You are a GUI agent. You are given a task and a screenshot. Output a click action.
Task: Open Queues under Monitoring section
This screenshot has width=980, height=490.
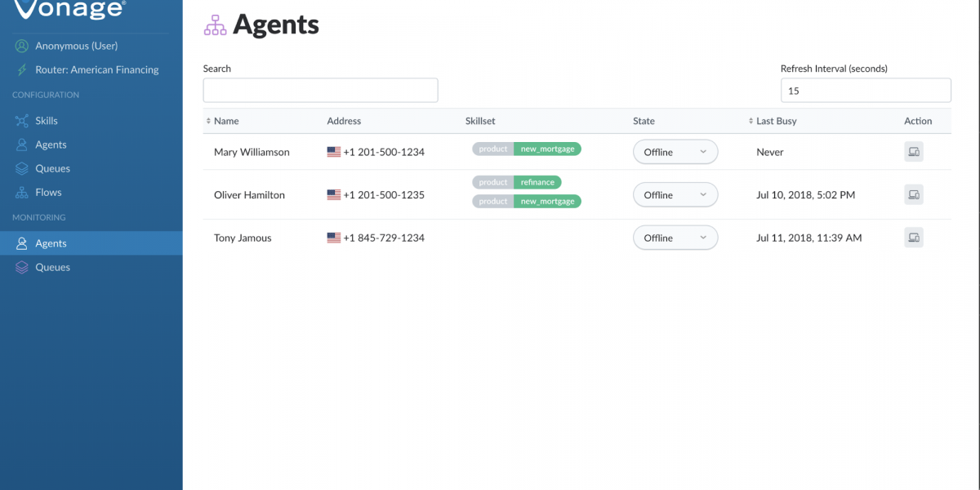point(52,268)
